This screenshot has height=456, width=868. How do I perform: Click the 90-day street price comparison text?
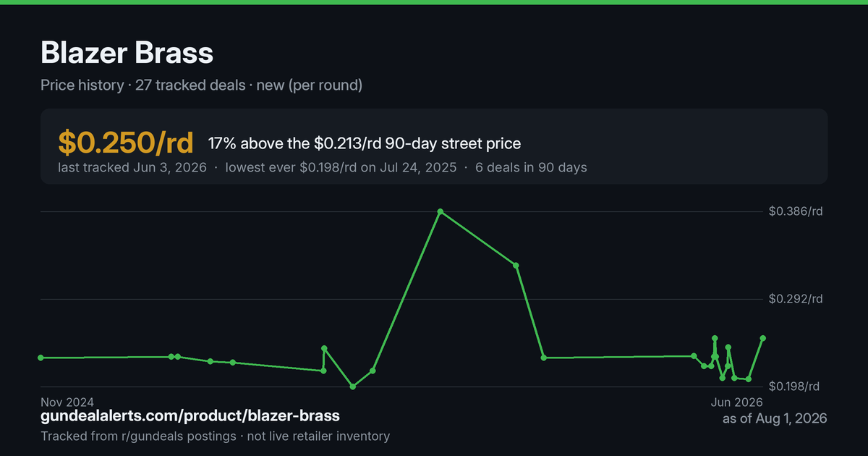click(x=365, y=143)
